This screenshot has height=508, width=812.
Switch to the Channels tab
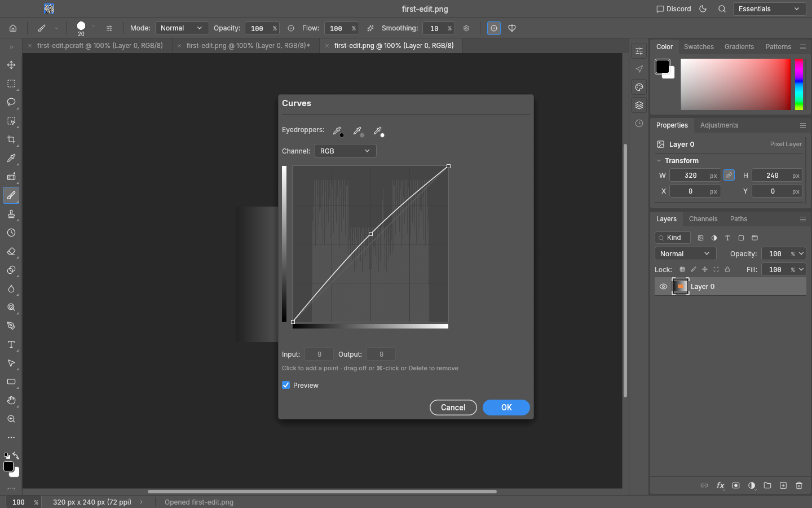pyautogui.click(x=703, y=219)
